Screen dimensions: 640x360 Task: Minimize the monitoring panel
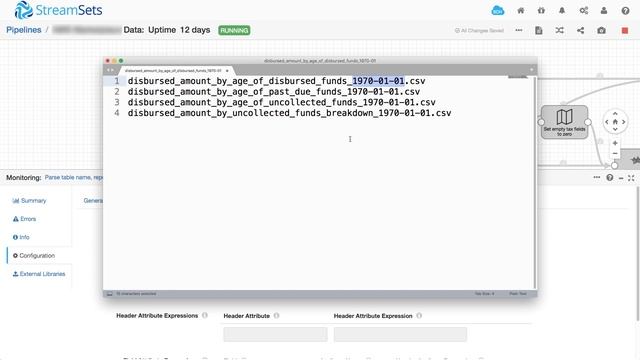[x=621, y=178]
